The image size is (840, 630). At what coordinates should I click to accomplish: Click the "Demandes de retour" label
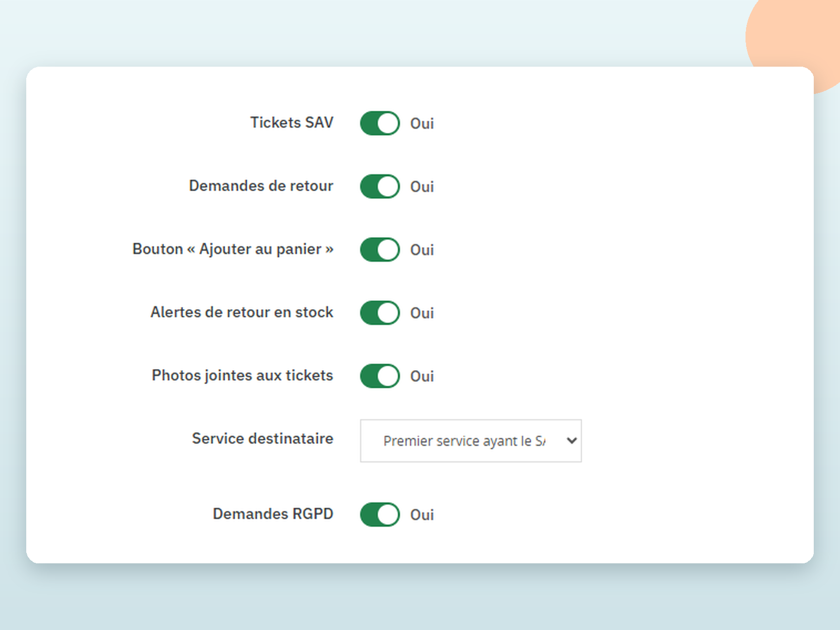click(261, 186)
